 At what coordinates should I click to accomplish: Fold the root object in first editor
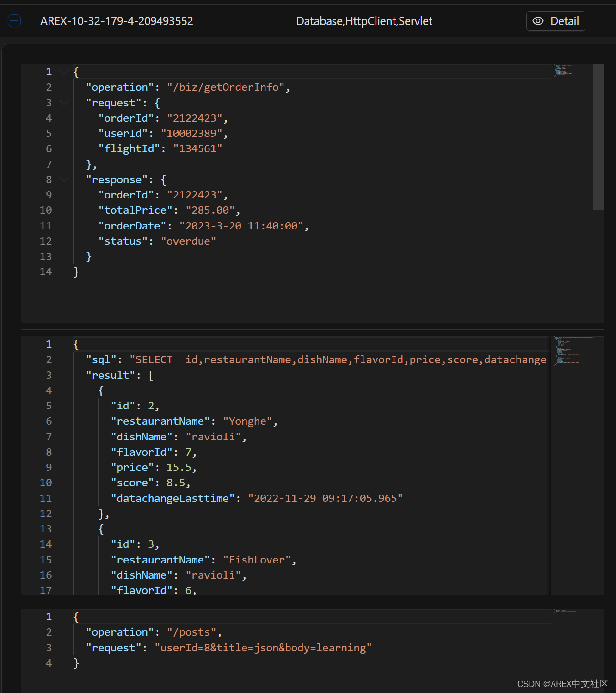click(x=64, y=72)
